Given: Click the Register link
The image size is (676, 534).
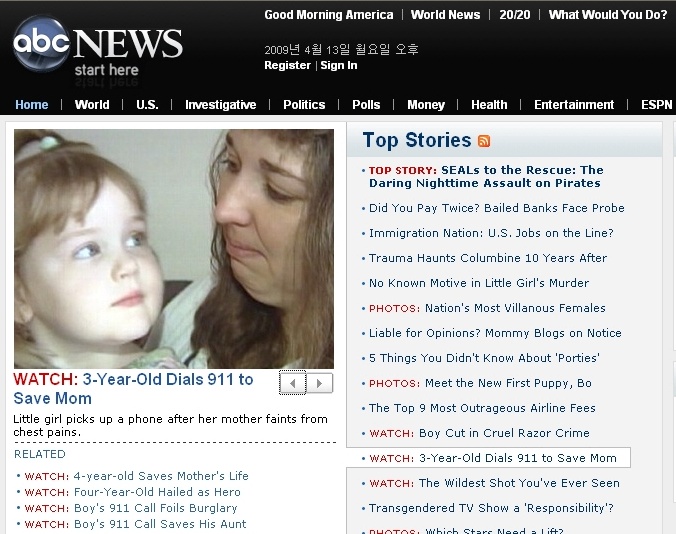Looking at the screenshot, I should coord(287,65).
